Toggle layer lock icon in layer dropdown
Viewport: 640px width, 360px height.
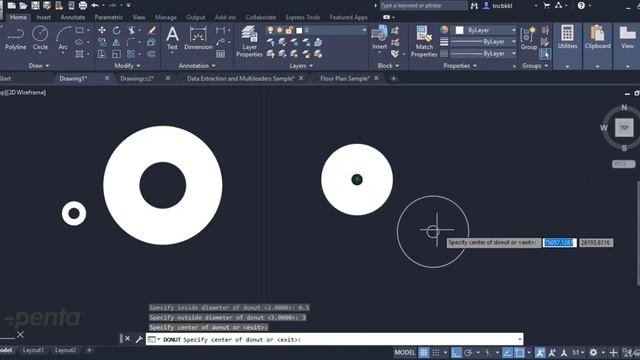[289, 30]
